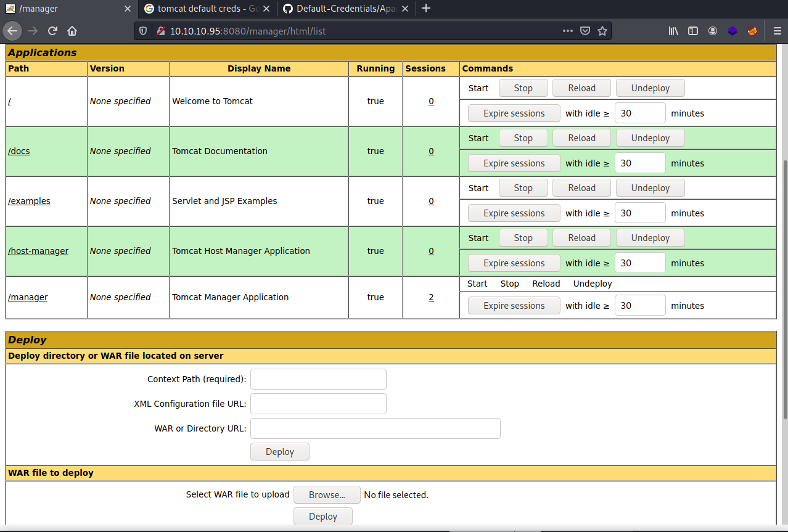This screenshot has height=532, width=788.
Task: Show the sidebars icon
Action: [693, 31]
